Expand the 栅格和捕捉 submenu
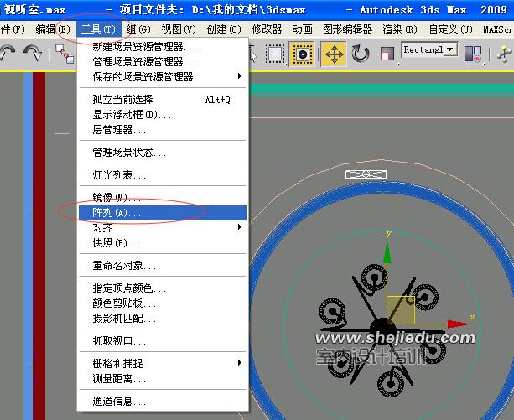The height and width of the screenshot is (420, 514). (x=163, y=364)
